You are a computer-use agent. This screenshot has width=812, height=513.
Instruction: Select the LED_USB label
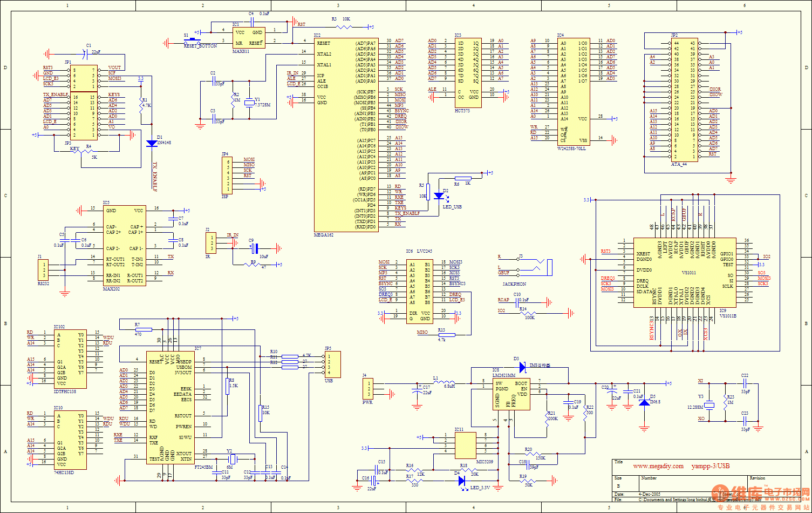[453, 206]
